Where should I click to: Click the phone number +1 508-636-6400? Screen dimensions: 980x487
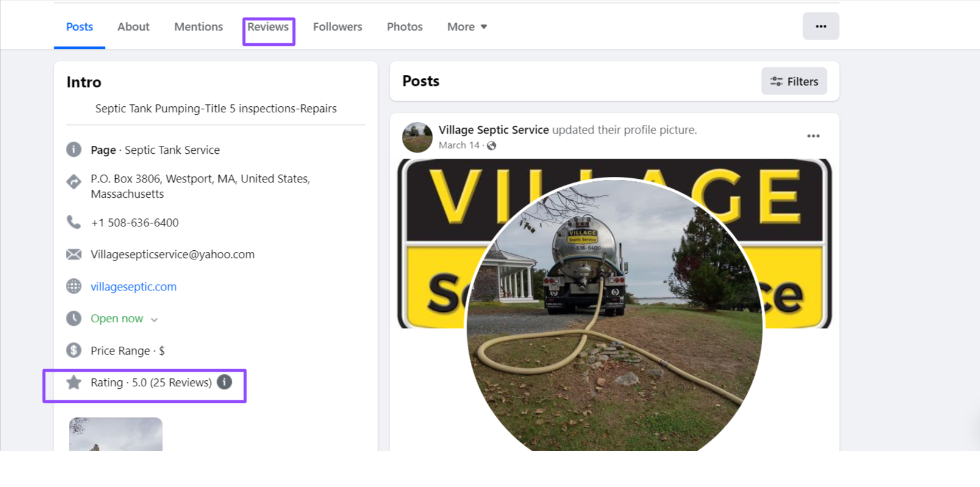135,223
